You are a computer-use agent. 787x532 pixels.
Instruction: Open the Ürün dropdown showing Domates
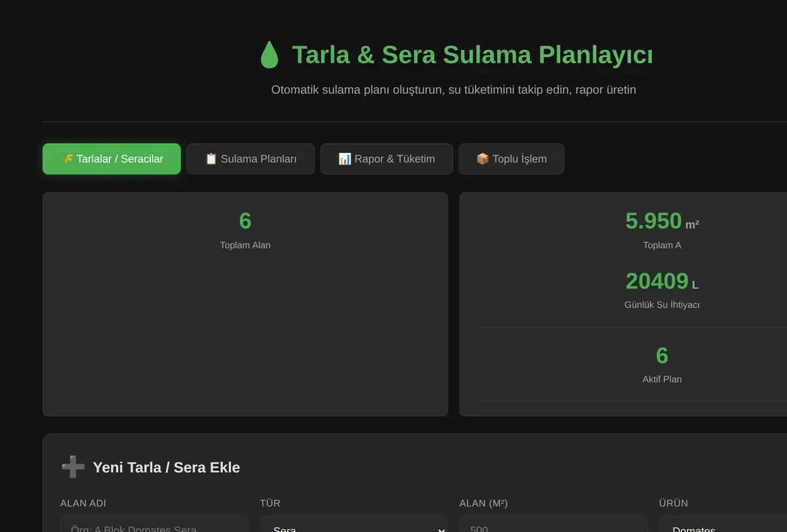(x=723, y=524)
